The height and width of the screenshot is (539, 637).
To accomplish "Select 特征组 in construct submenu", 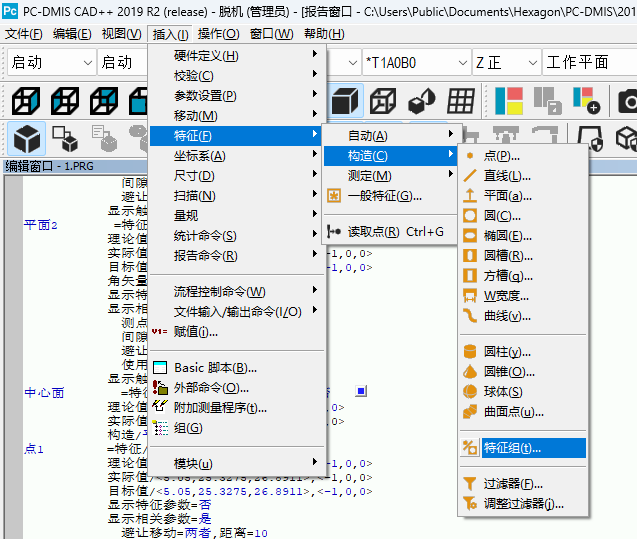I will pyautogui.click(x=512, y=447).
